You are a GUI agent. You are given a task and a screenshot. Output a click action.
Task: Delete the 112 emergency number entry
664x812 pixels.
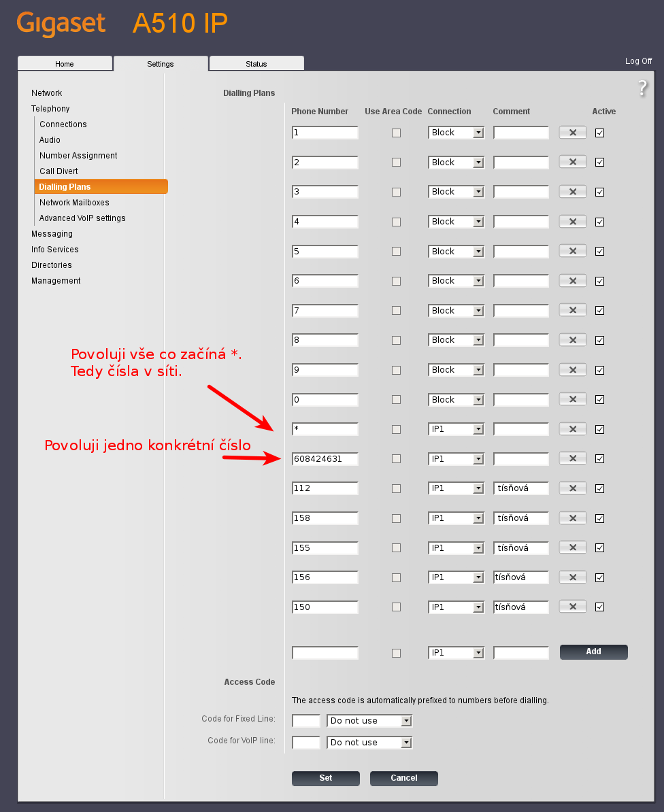[x=572, y=488]
